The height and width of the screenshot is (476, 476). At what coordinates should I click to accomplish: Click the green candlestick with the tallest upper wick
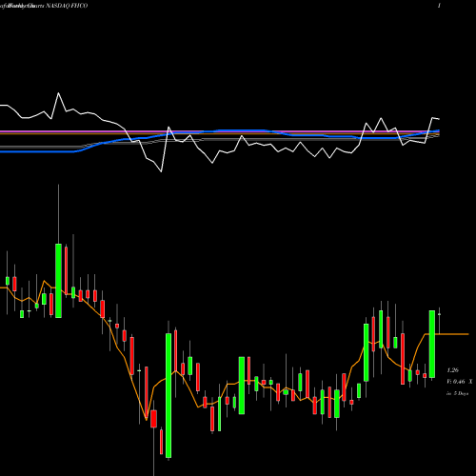click(58, 281)
